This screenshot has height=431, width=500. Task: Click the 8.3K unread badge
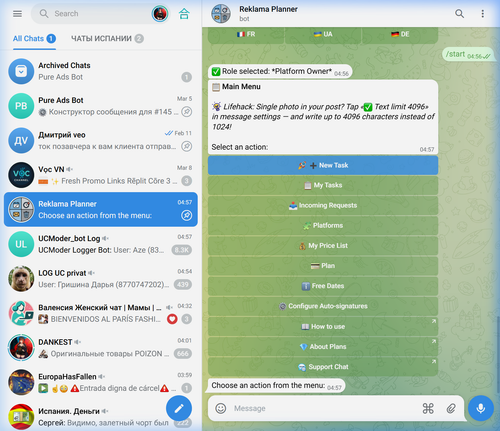click(182, 250)
